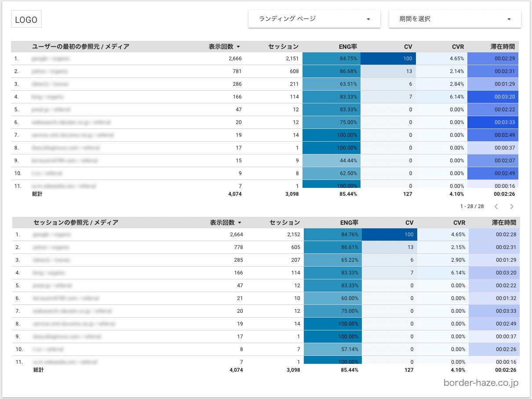Select the 2.14% CVR cell
532x399 pixels.
(x=441, y=71)
